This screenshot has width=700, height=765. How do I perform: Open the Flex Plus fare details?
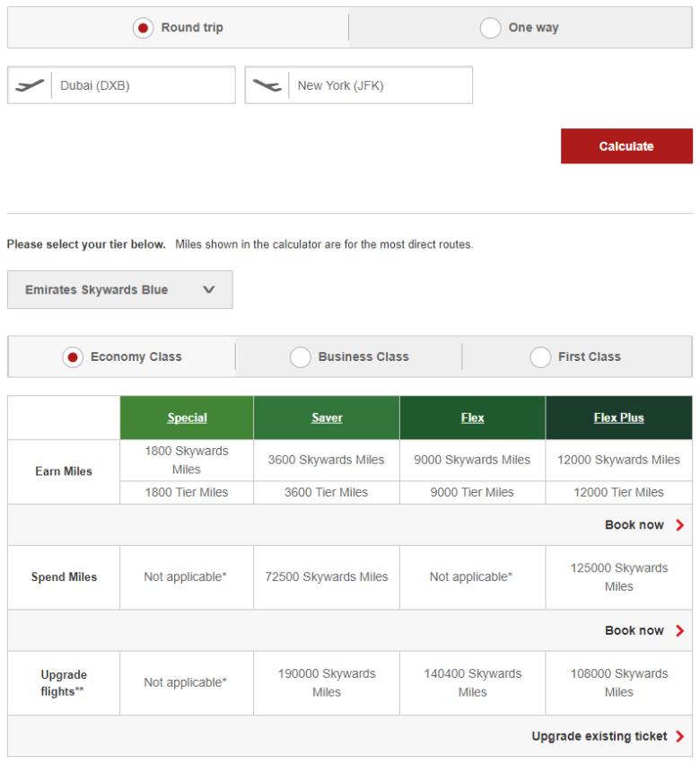618,417
